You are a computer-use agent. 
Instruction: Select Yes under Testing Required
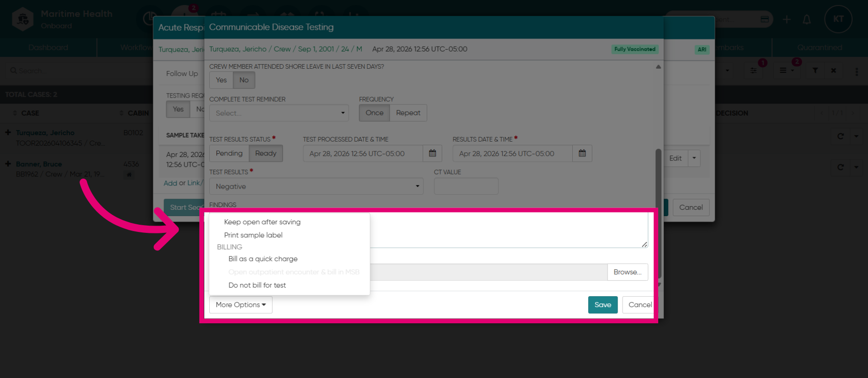coord(178,109)
